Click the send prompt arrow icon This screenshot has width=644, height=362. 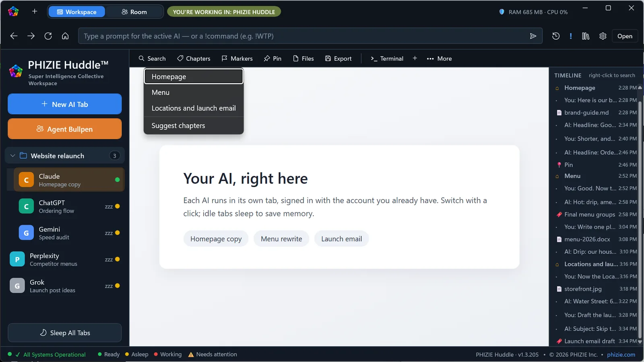(533, 36)
